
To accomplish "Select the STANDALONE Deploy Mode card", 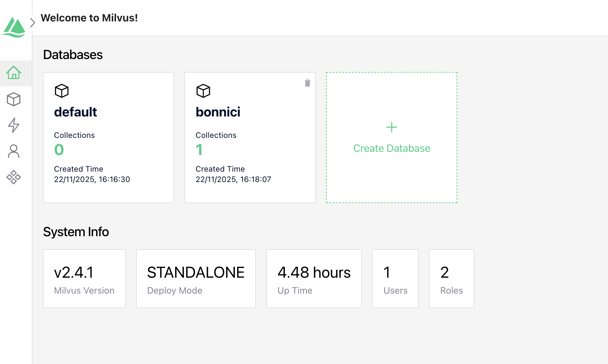I will 196,278.
